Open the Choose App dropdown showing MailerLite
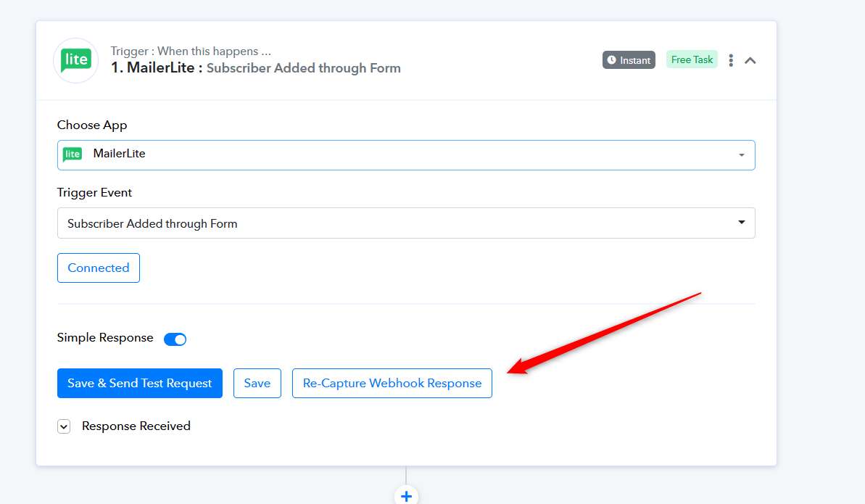This screenshot has width=865, height=504. 406,155
